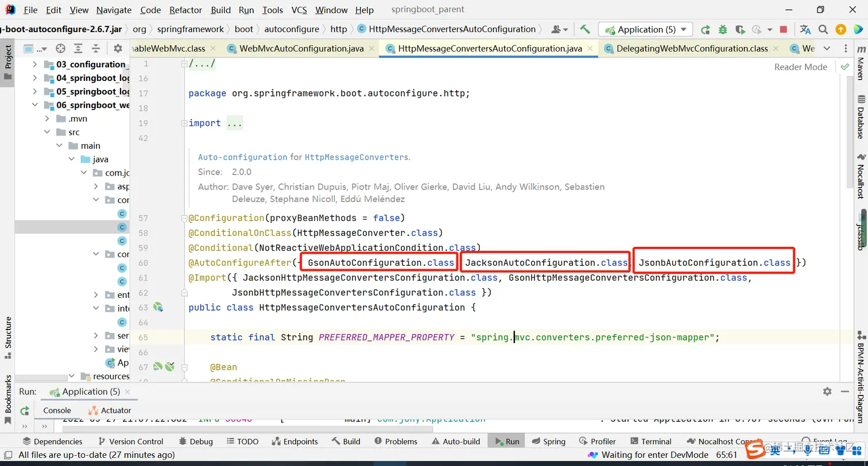Open editor tab options via the three-dot icon
This screenshot has width=868, height=466.
pyautogui.click(x=846, y=49)
